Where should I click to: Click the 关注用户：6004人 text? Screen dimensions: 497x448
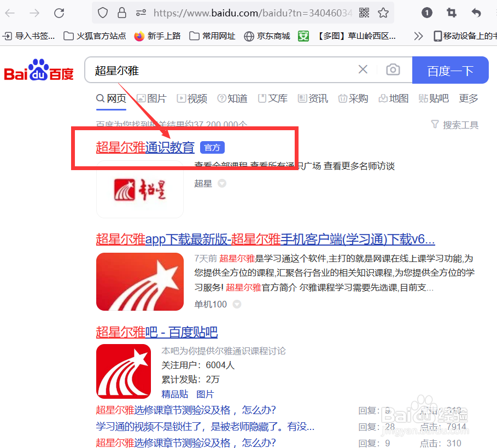pos(198,365)
